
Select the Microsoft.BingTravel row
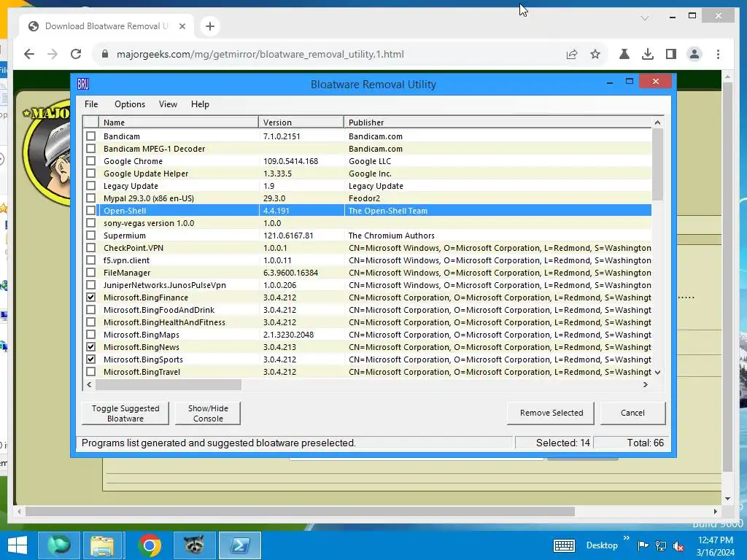[367, 371]
